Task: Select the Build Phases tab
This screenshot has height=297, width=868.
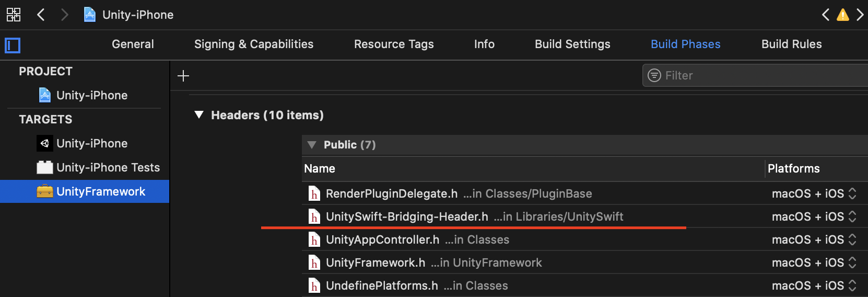Action: [685, 44]
